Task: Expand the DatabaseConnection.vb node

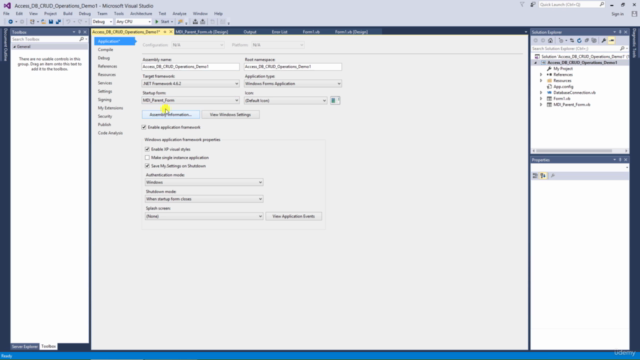Action: 541,93
